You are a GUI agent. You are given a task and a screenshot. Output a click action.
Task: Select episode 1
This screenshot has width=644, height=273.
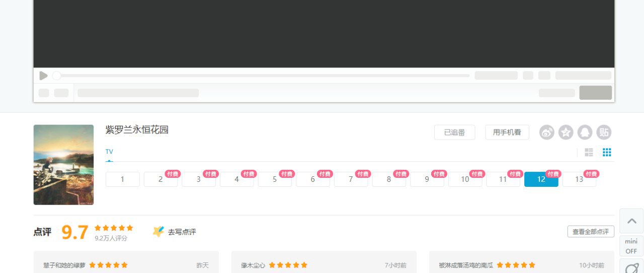coord(123,179)
